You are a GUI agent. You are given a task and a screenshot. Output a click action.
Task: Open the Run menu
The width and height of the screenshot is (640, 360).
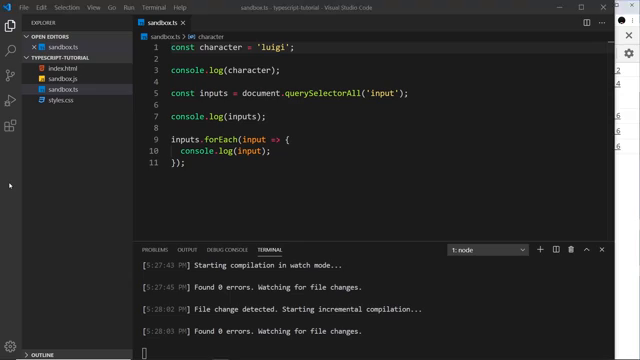(129, 7)
